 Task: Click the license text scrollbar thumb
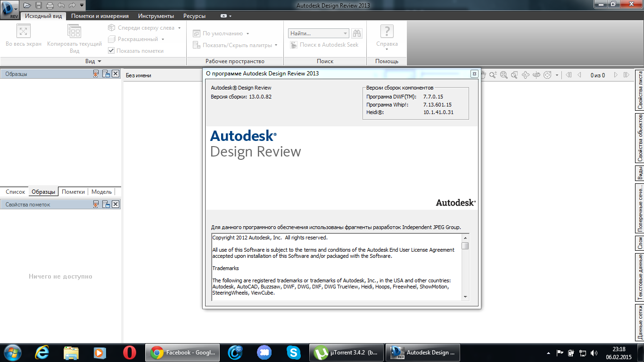[x=465, y=246]
